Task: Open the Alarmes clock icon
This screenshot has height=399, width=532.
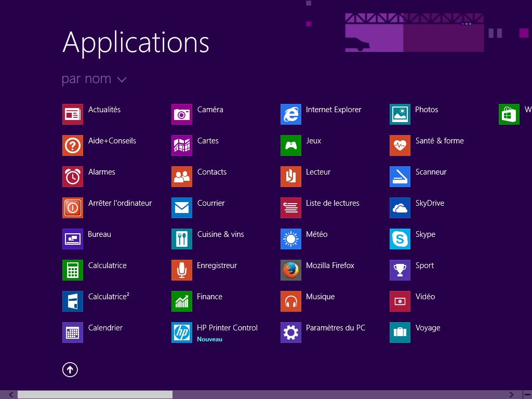Action: click(72, 177)
